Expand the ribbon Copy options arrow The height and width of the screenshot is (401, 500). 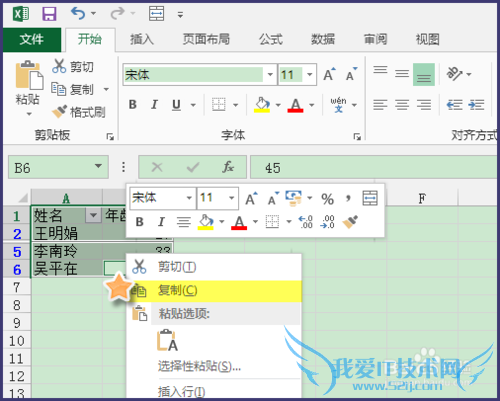106,89
